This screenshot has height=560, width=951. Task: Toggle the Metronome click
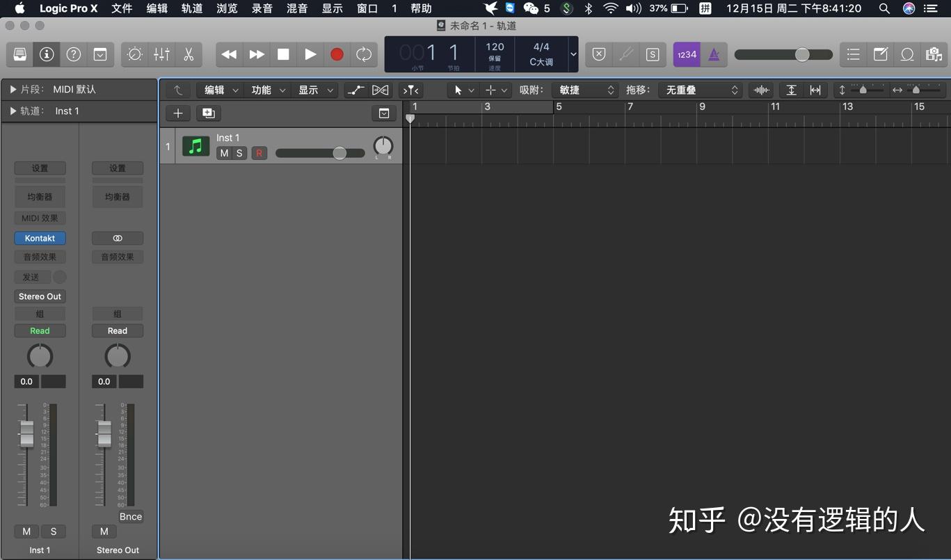pyautogui.click(x=713, y=54)
